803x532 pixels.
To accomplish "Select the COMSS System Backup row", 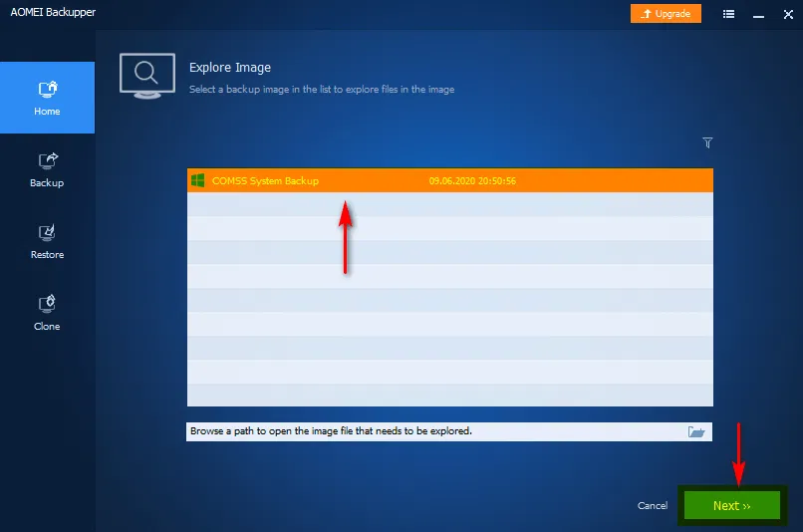I will 450,180.
